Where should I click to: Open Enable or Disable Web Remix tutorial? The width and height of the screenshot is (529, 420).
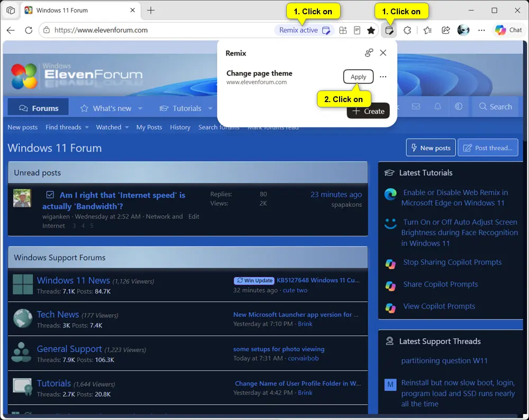click(x=454, y=198)
